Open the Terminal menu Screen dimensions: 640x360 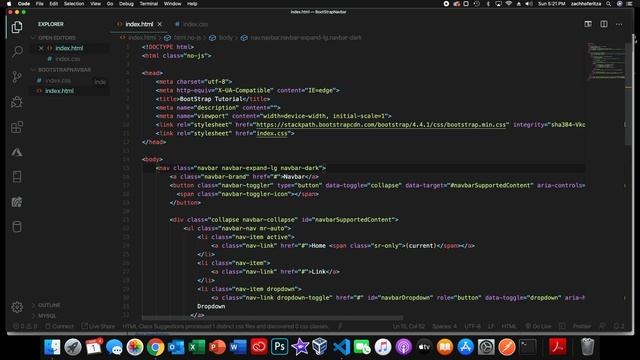tap(149, 4)
